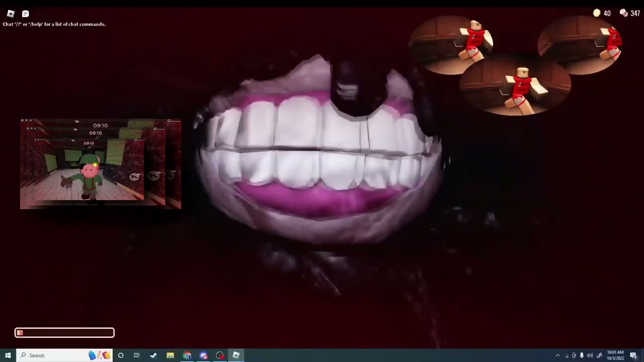644x362 pixels.
Task: Open File Explorer from the taskbar
Action: tap(170, 355)
